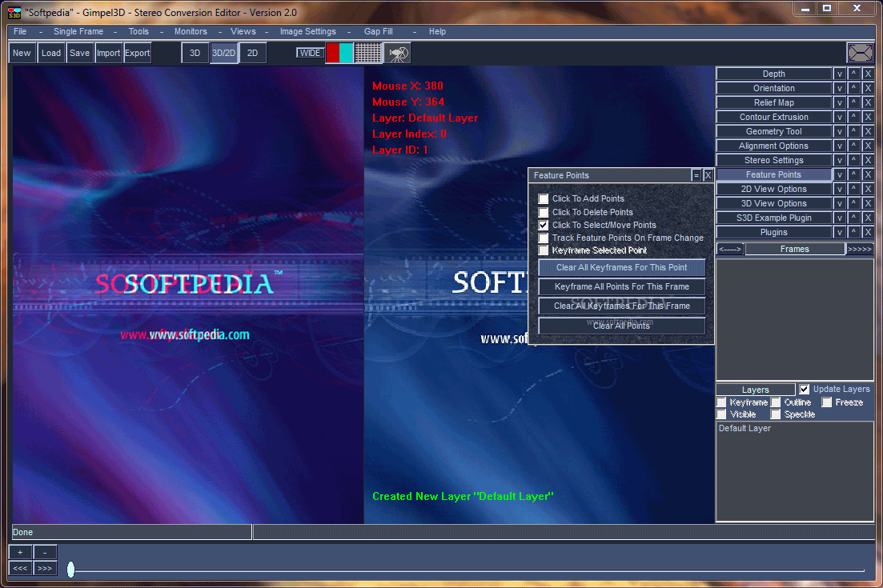Open the Gap Fill menu

379,31
